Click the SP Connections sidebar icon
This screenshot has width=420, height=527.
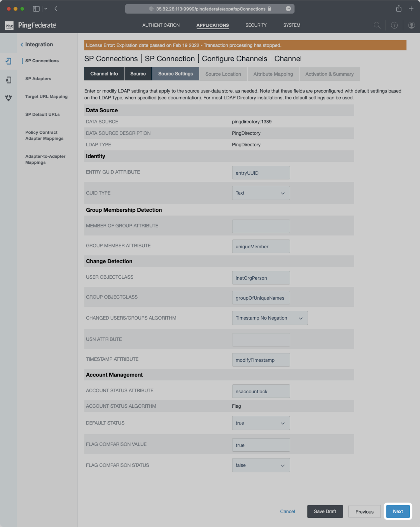point(9,61)
